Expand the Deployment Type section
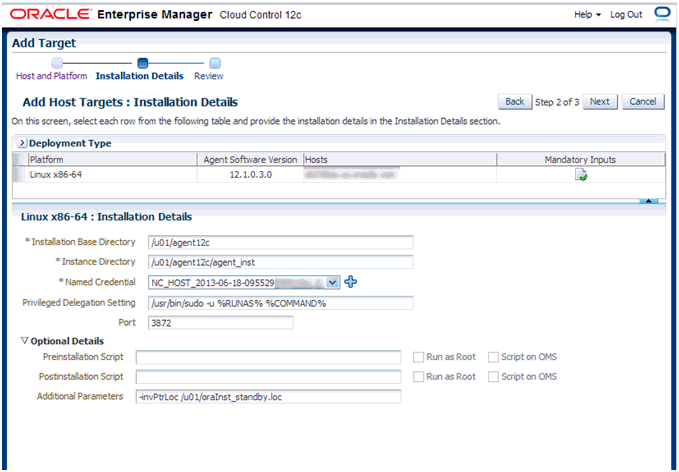The height and width of the screenshot is (472, 679). pos(22,143)
